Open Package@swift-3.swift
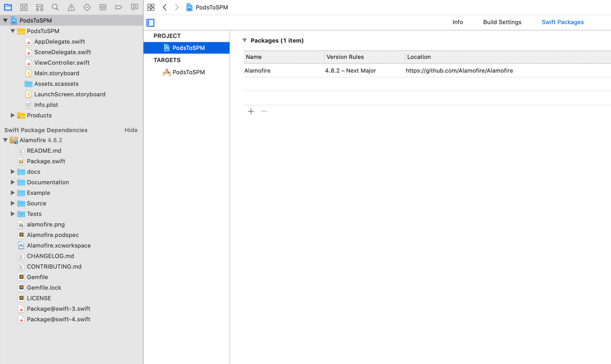 (58, 308)
